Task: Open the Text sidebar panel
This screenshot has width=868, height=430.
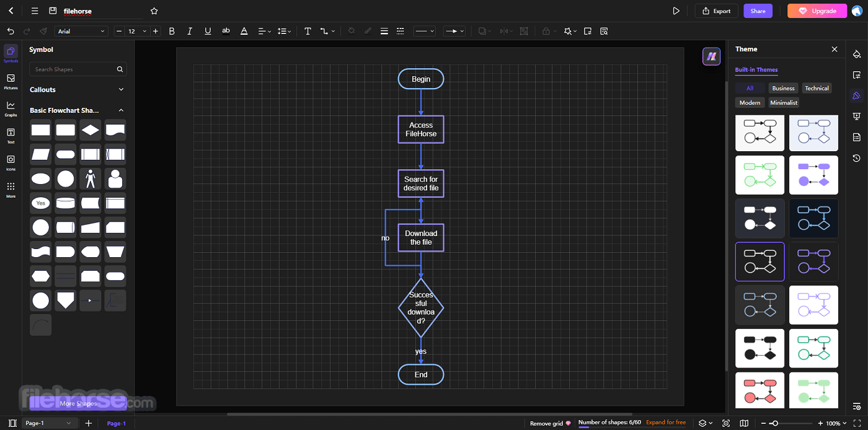Action: (x=11, y=136)
